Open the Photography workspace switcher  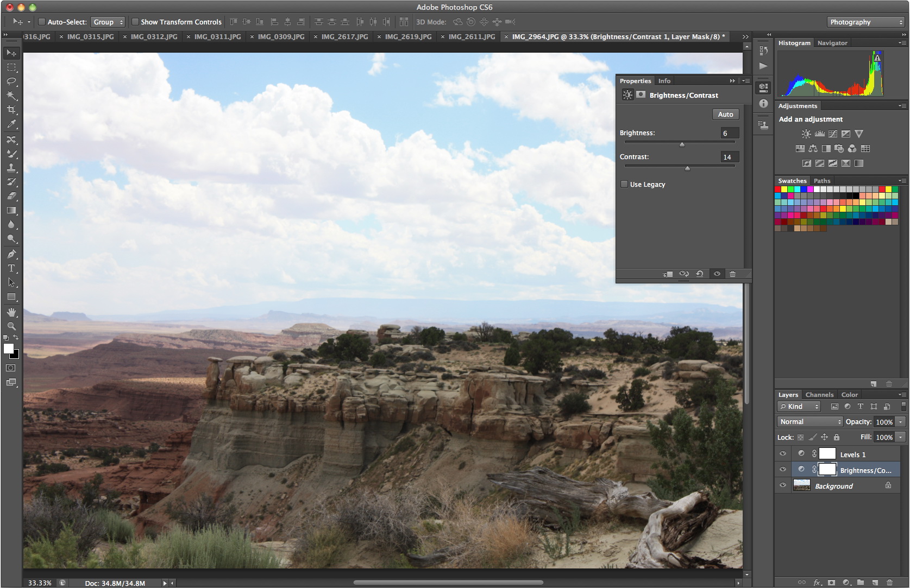[865, 22]
